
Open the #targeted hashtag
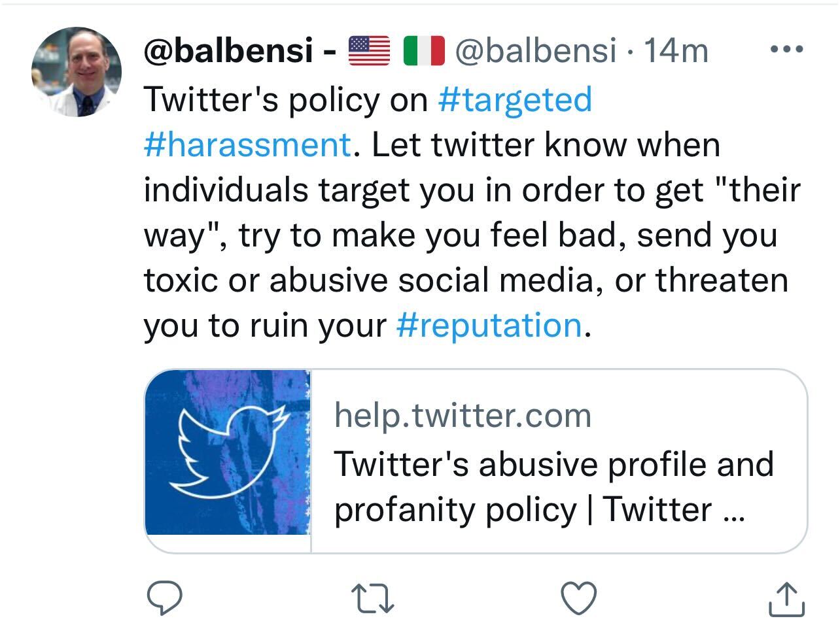pos(516,99)
